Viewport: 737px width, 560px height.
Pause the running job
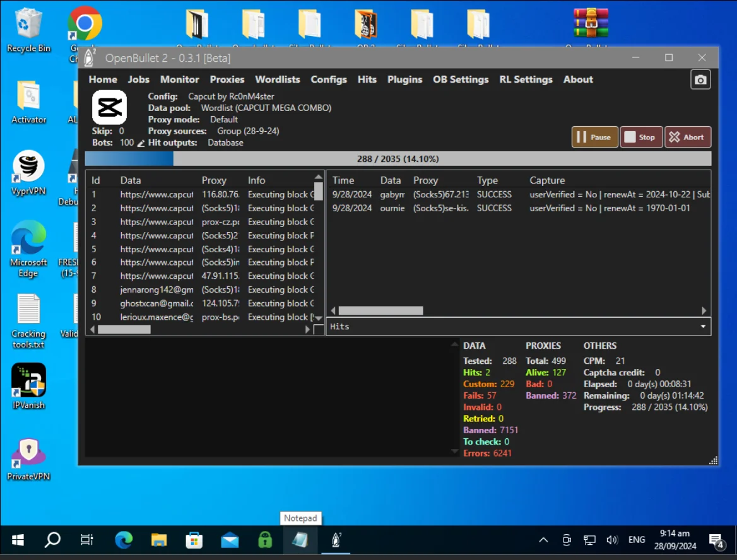[x=594, y=137]
